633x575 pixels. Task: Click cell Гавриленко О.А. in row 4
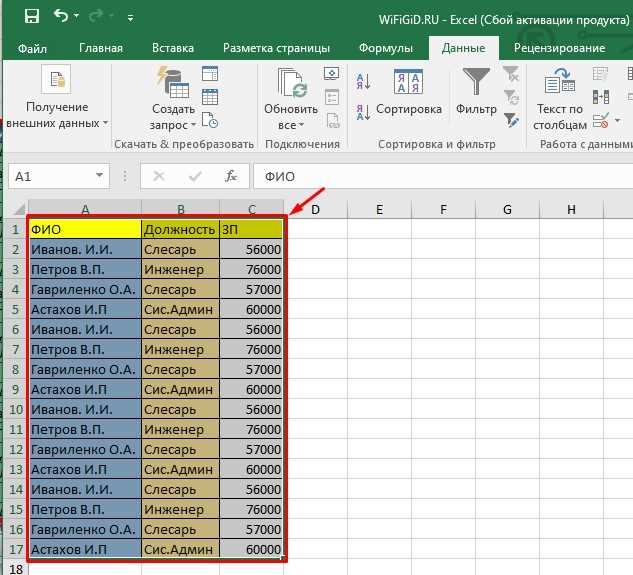85,289
